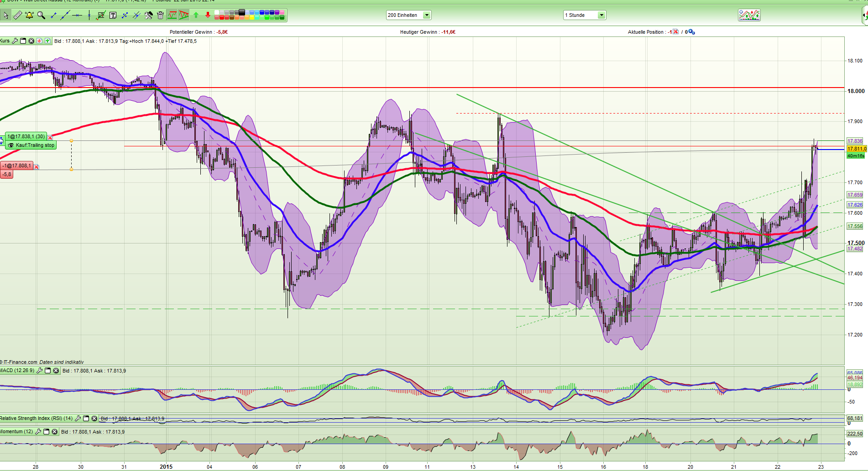The height and width of the screenshot is (471, 868).
Task: Choose the extended trend line tool
Action: pos(65,16)
